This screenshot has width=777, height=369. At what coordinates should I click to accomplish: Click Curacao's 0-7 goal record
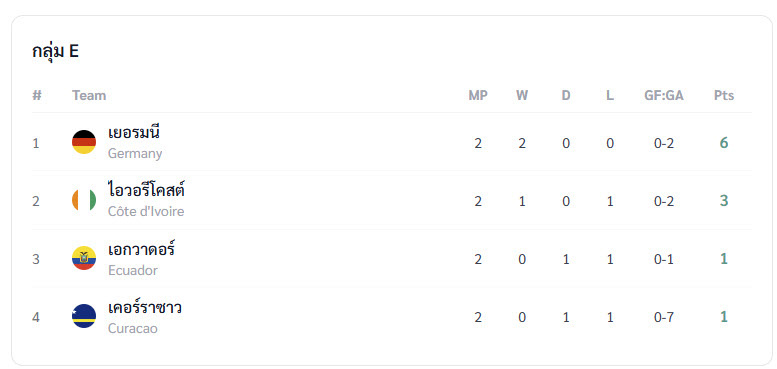[664, 317]
